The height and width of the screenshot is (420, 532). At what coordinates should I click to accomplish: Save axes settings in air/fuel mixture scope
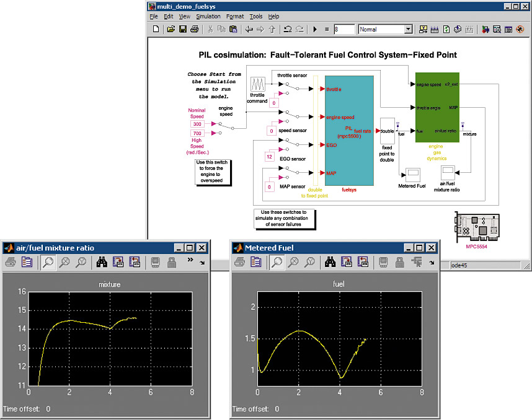(118, 262)
